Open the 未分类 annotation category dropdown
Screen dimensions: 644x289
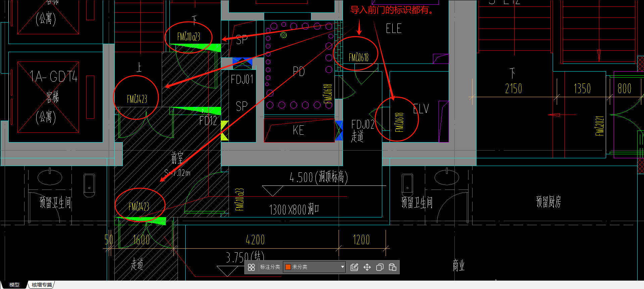(x=314, y=267)
